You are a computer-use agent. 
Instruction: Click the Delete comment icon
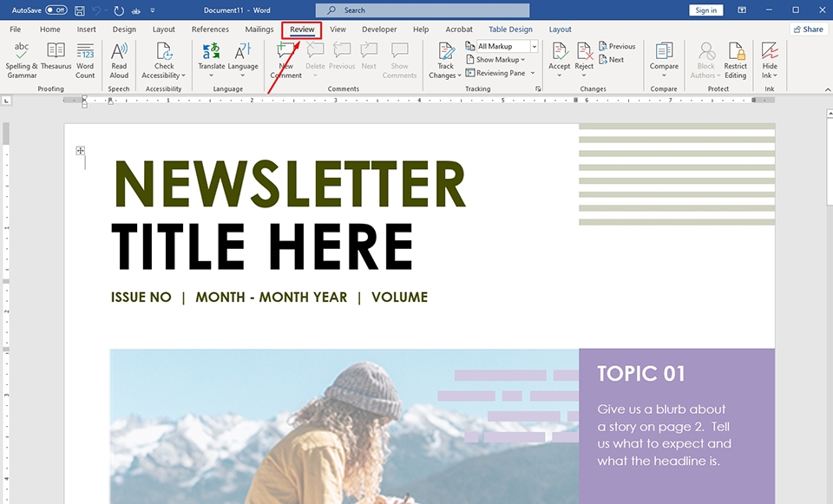click(315, 51)
